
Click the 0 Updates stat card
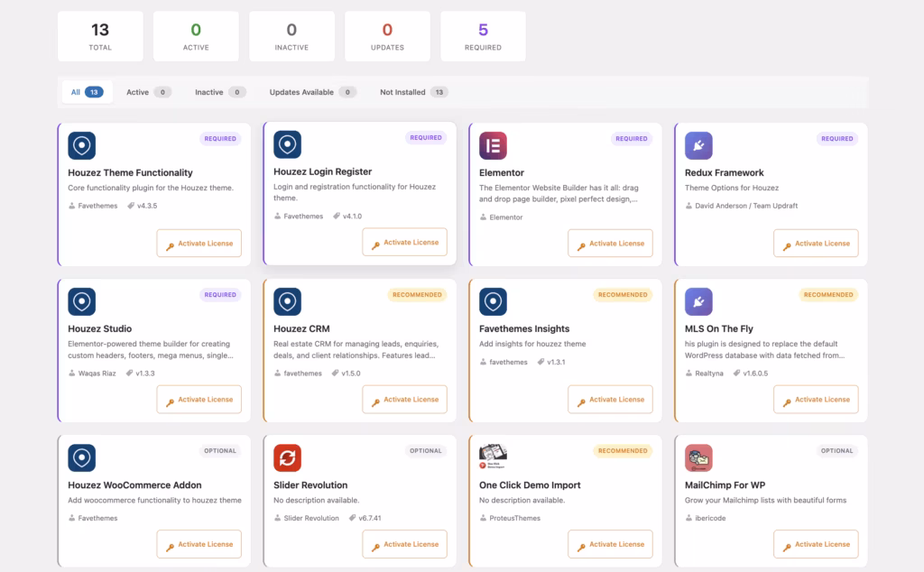point(388,36)
